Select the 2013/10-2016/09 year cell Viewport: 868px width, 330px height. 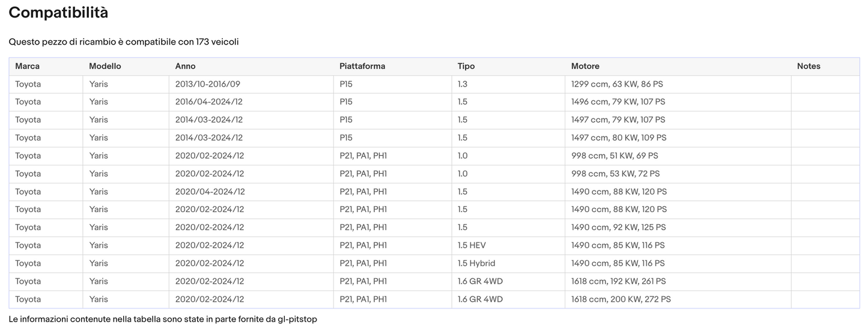click(x=208, y=84)
